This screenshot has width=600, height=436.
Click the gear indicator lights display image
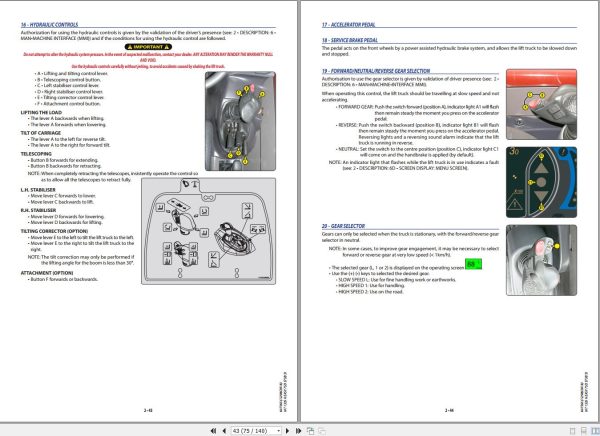[541, 182]
